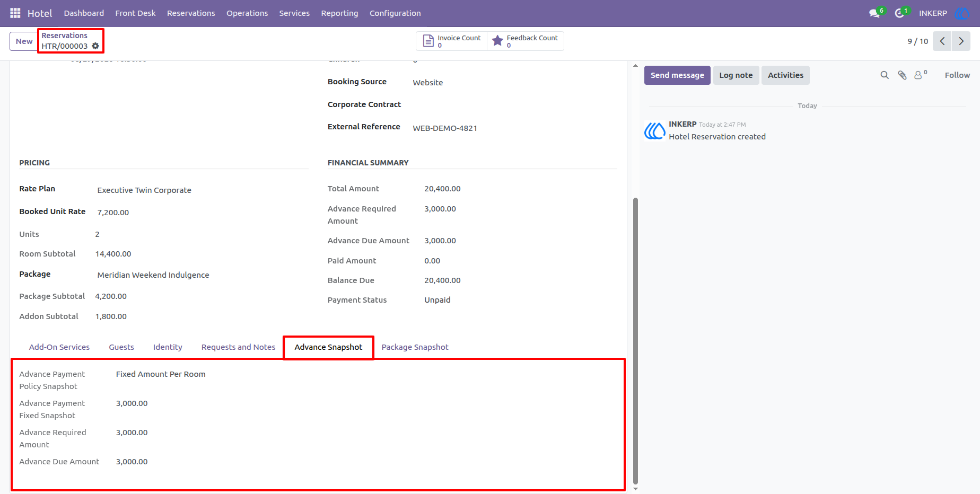Open the Reporting menu
Screen dimensions: 980x494
(x=339, y=13)
